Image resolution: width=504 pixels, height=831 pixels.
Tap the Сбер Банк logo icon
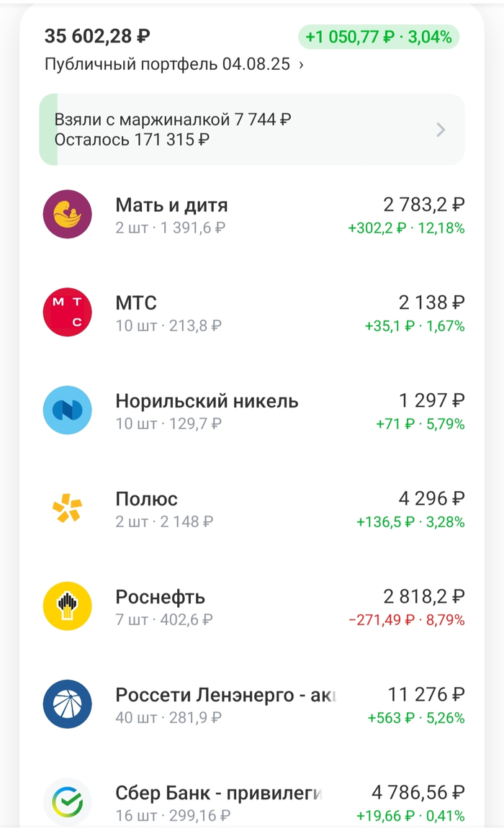(67, 801)
